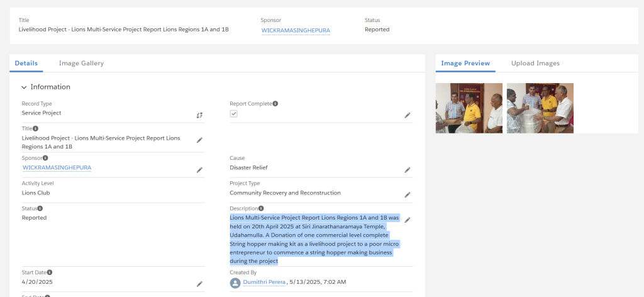644x297 pixels.
Task: Open first preview photo thumbnail
Action: [x=469, y=108]
